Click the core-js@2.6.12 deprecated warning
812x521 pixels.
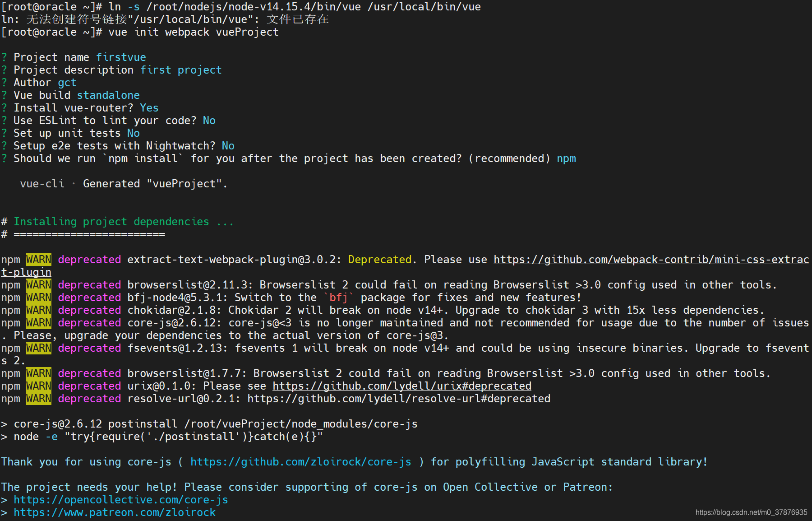(405, 329)
